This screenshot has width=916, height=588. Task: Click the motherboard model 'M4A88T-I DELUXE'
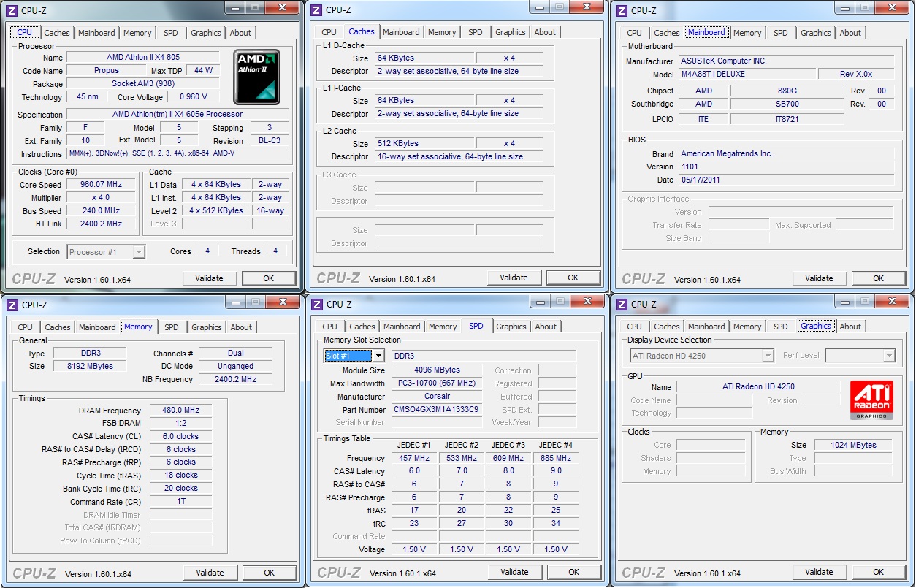click(x=747, y=75)
